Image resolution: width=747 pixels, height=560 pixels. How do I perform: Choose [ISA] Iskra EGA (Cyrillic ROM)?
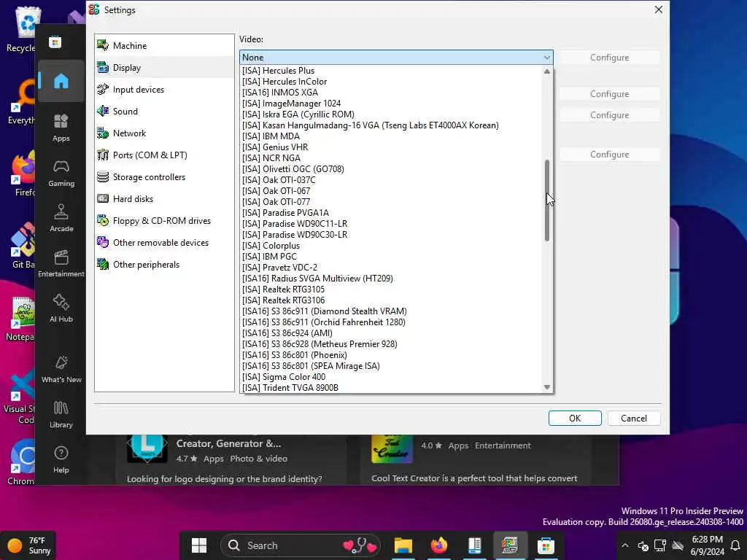click(391, 114)
